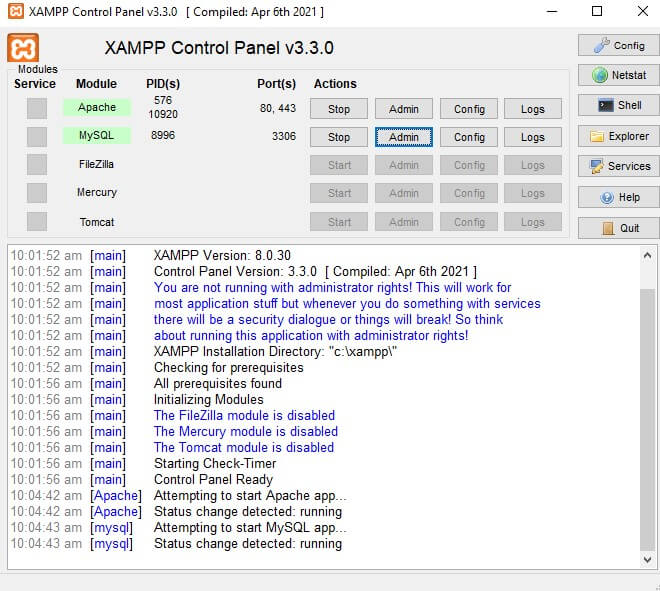Click log line XAMPP Installation Directory
The image size is (660, 591).
point(275,351)
